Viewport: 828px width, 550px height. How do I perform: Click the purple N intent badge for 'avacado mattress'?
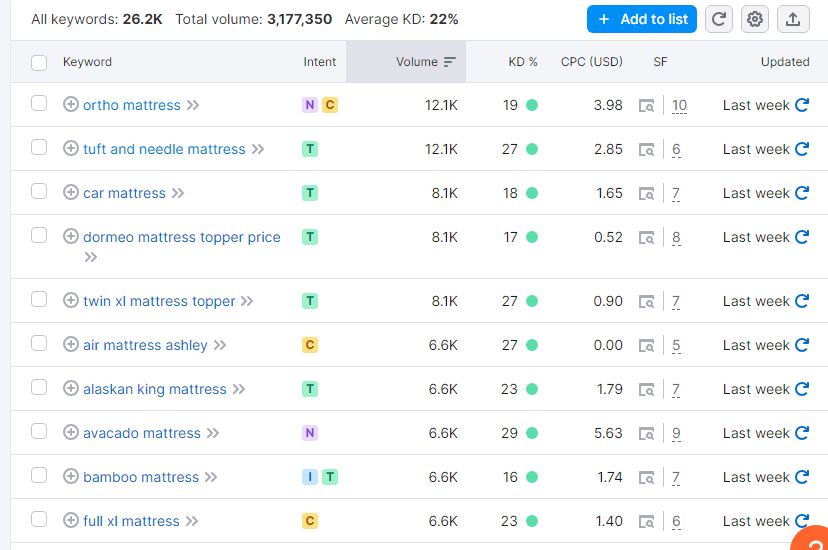(x=310, y=433)
